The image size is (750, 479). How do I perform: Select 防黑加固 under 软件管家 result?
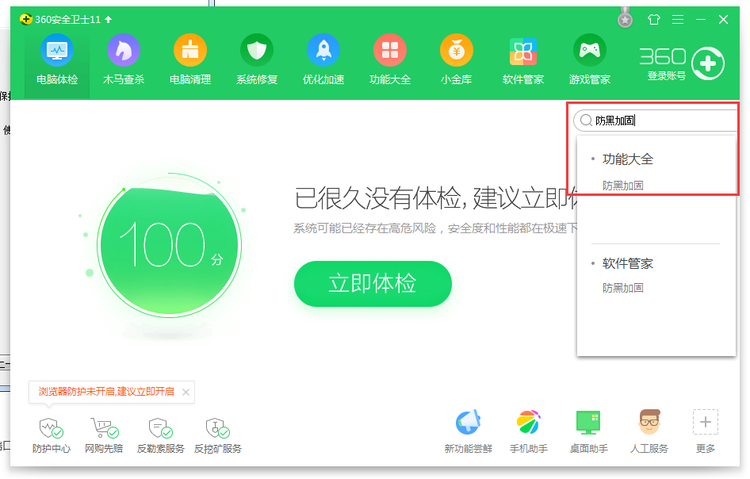623,288
